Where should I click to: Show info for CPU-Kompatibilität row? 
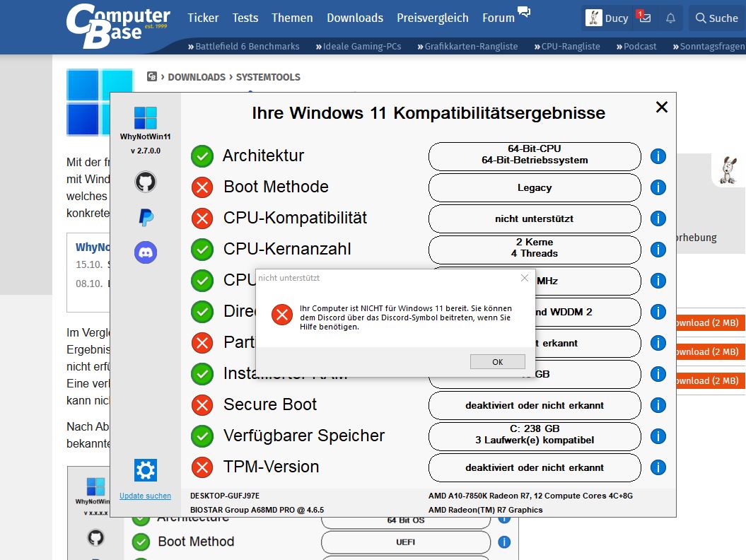[x=658, y=218]
